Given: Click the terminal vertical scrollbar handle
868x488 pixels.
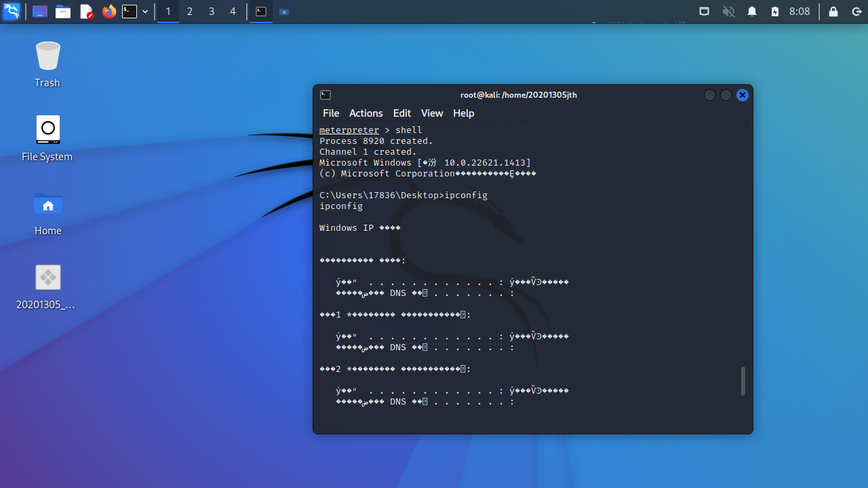Looking at the screenshot, I should coord(743,381).
